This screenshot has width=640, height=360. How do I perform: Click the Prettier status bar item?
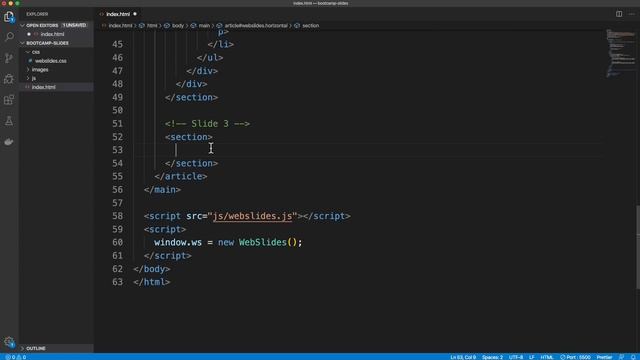coord(604,357)
